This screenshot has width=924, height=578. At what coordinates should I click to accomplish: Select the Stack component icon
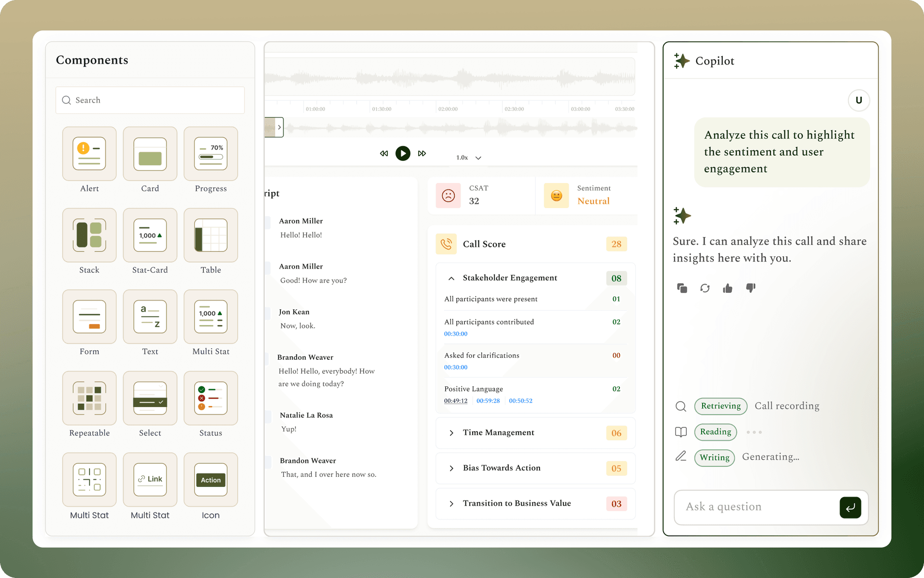[x=90, y=235]
